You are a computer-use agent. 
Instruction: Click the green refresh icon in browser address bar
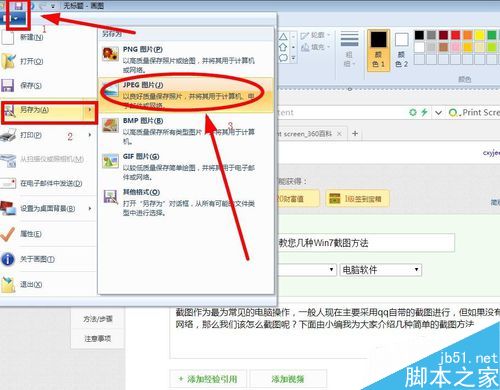point(413,112)
